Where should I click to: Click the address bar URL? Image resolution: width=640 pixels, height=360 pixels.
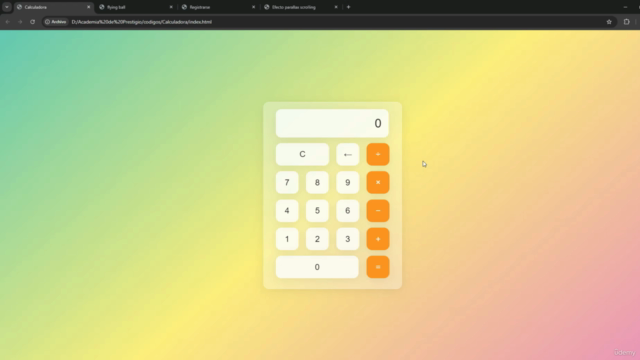(142, 22)
